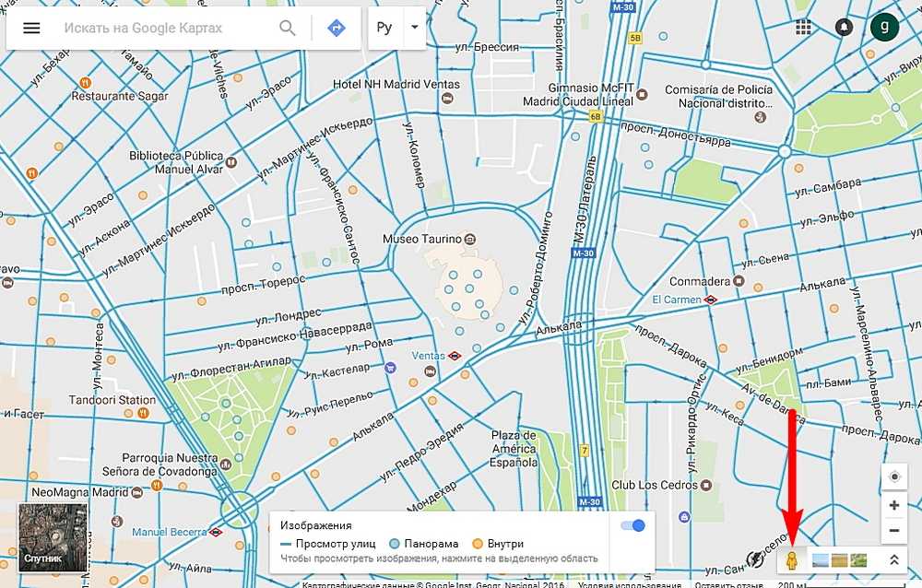
Task: Click the Manuel Becerra metro station icon
Action: (216, 532)
